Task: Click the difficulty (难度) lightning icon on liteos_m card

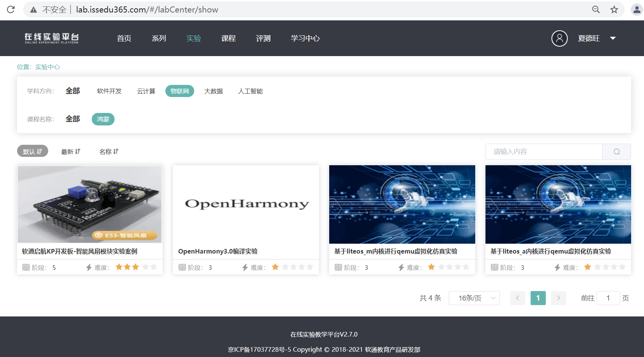Action: click(x=400, y=267)
